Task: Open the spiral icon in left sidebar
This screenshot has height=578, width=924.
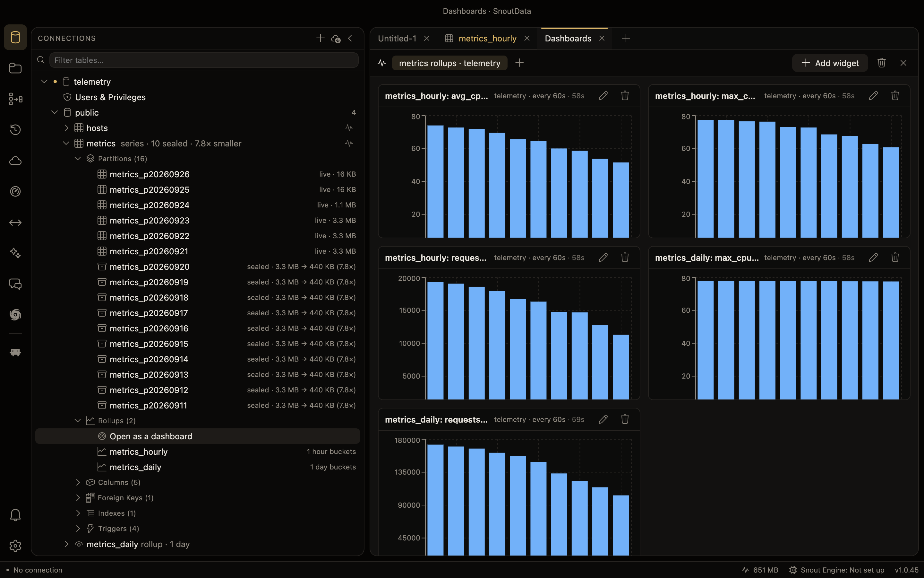Action: click(x=15, y=315)
